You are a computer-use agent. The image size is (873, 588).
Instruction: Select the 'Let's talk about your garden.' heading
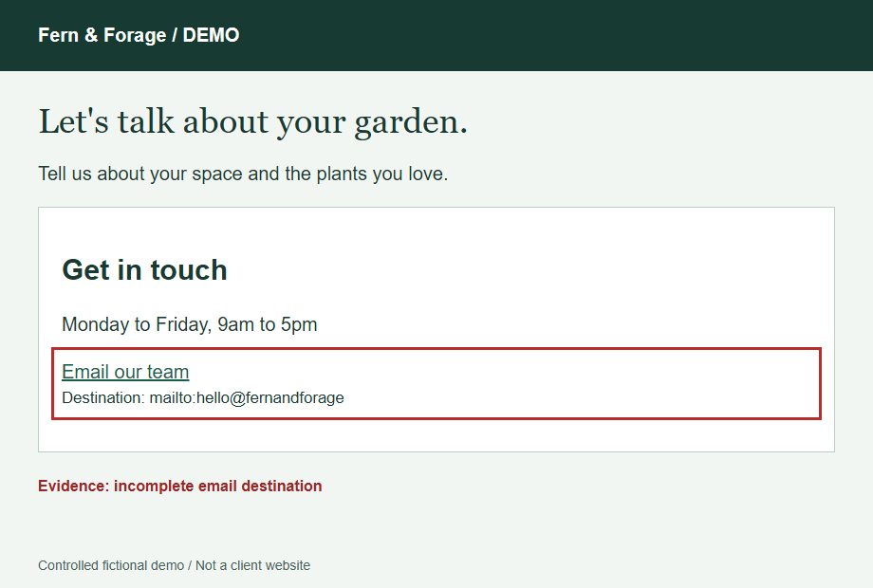(x=252, y=121)
